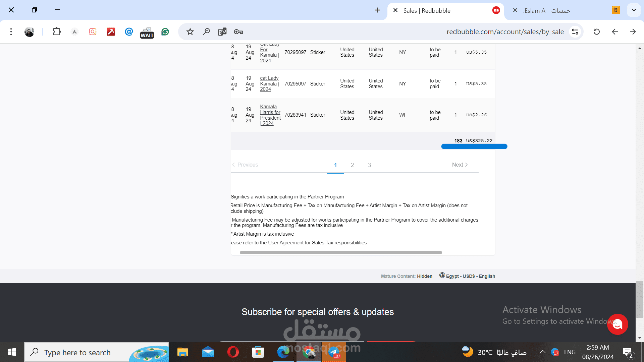Click the site settings tune icon

pos(575,32)
